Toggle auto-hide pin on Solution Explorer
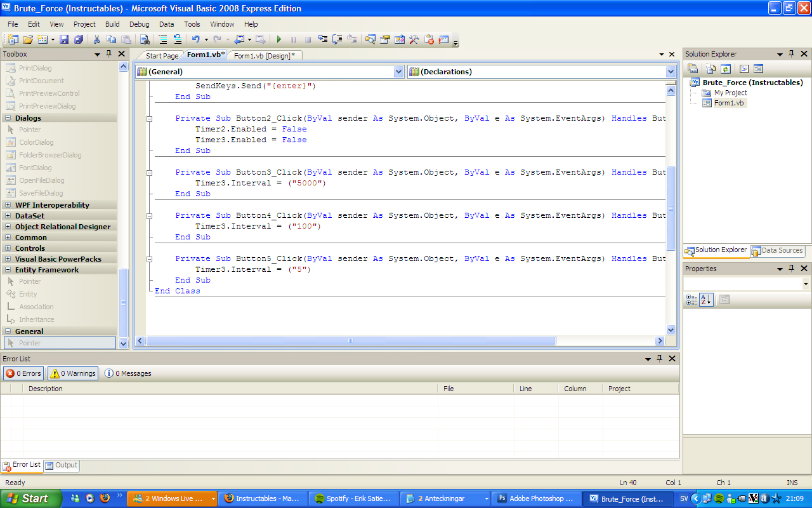The image size is (812, 508). [791, 54]
